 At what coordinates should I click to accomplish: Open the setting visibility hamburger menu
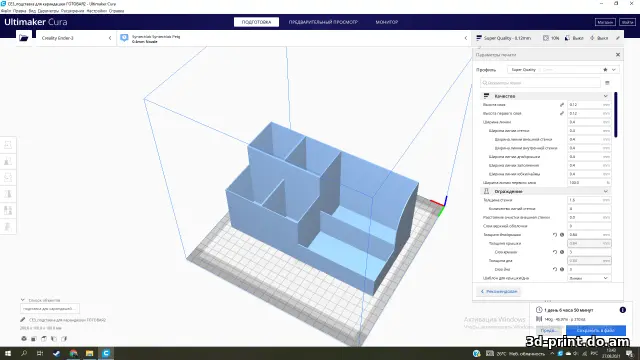(x=607, y=83)
